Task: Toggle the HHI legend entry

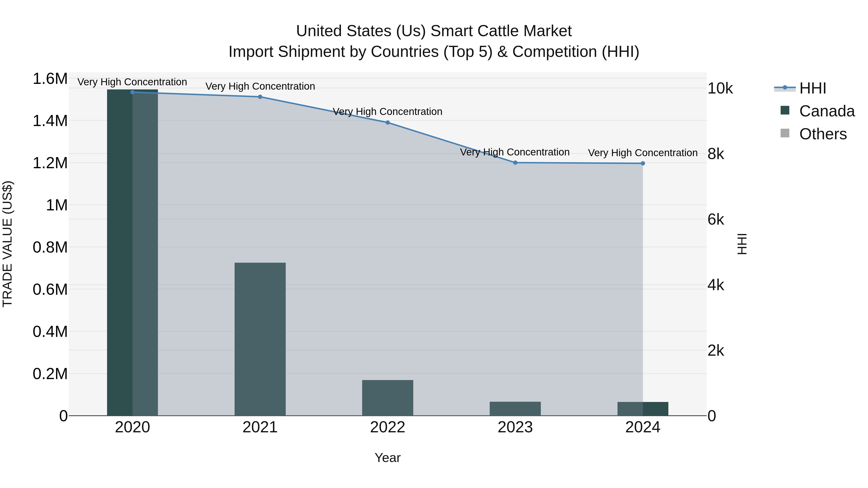Action: [x=800, y=88]
